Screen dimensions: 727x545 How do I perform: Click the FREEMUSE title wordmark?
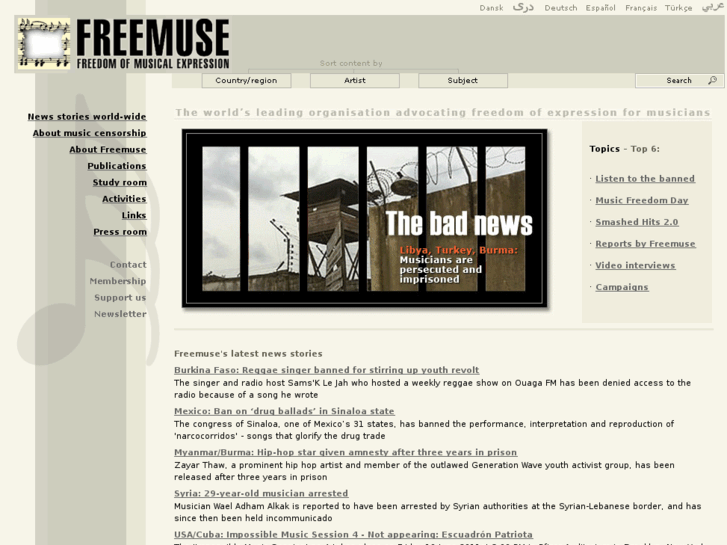[153, 37]
